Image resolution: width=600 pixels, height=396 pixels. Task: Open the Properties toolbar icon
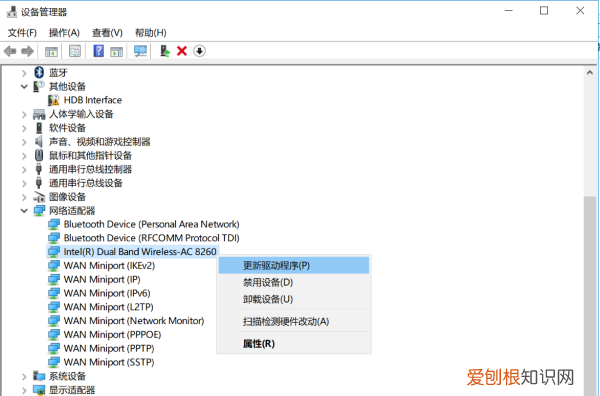[75, 51]
